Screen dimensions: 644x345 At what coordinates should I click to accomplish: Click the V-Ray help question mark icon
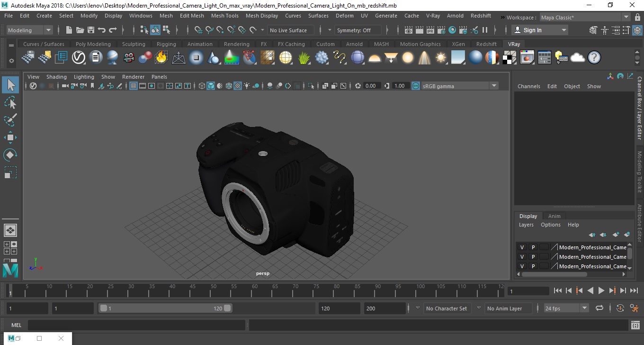coord(594,58)
